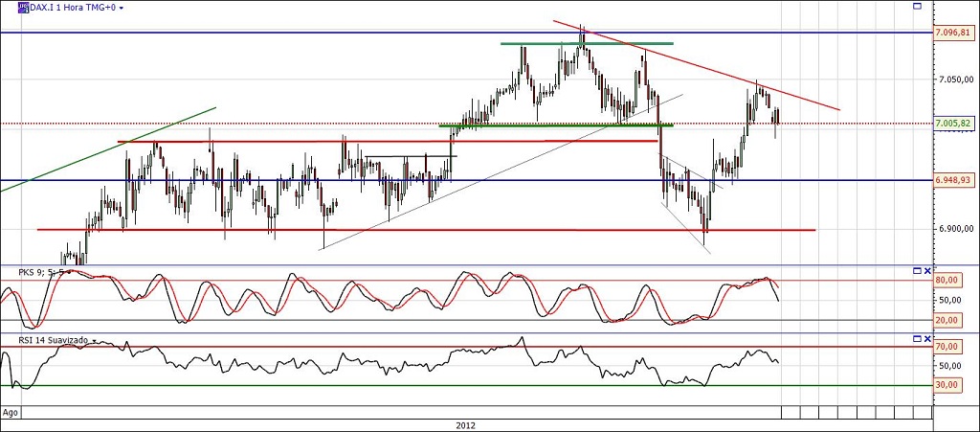
Task: Click the DAX.I 1 Hora TMG+0 title
Action: coord(73,8)
